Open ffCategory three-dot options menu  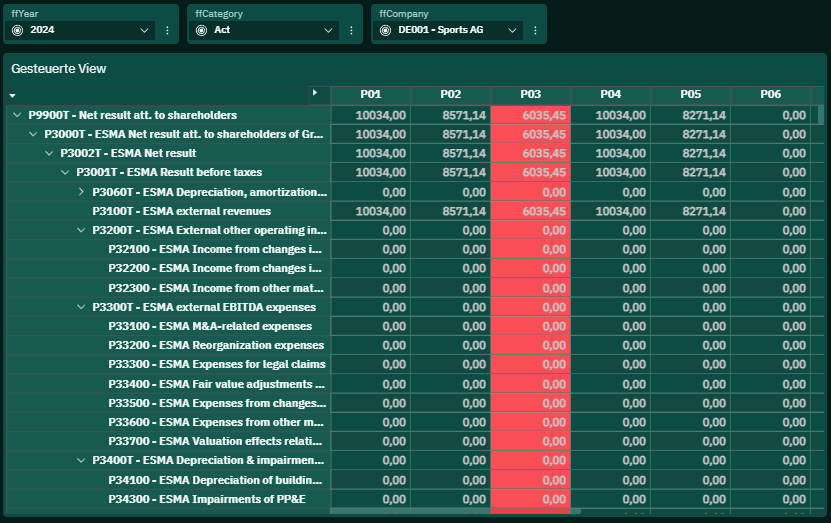[x=351, y=31]
